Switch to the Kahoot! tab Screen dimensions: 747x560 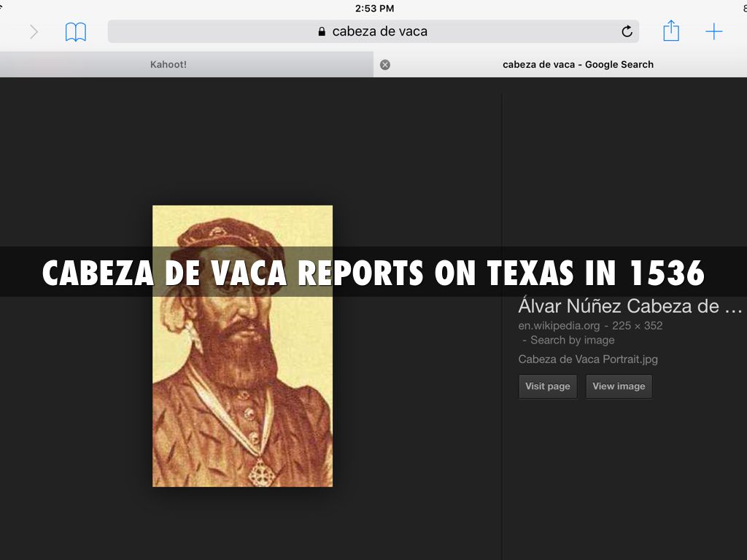coord(169,64)
